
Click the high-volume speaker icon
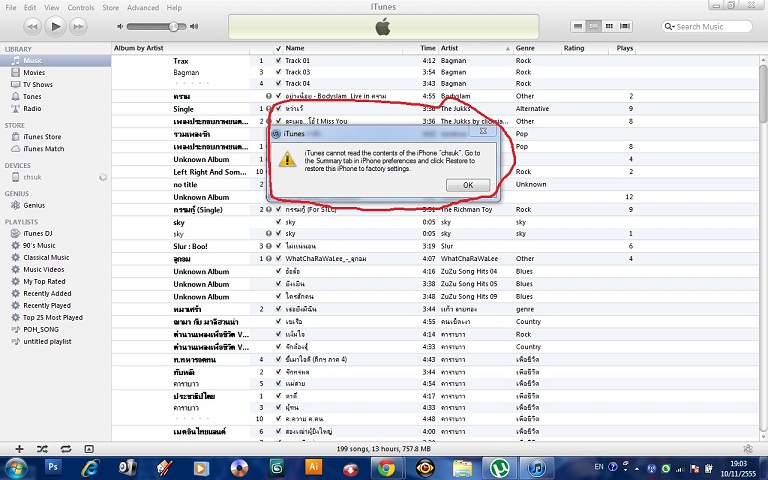tap(194, 26)
